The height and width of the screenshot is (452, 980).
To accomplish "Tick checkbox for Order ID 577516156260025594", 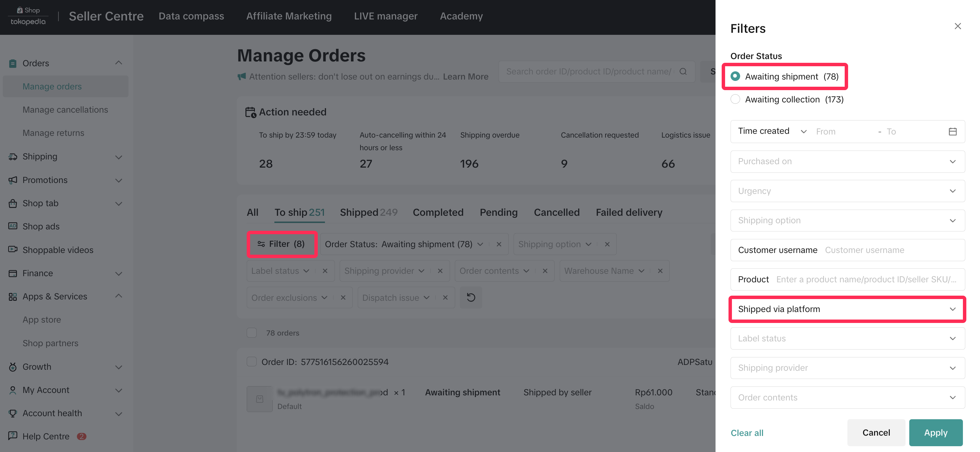I will click(x=251, y=362).
